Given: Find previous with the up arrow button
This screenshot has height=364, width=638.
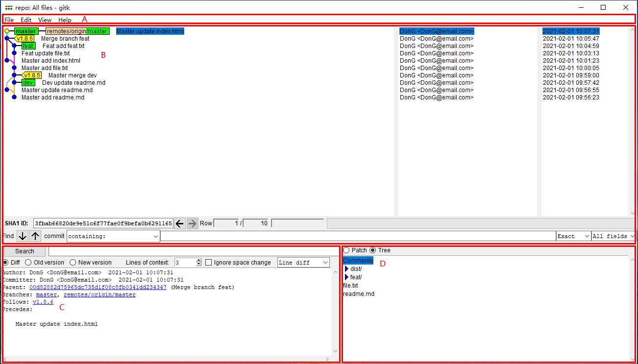Looking at the screenshot, I should (35, 236).
